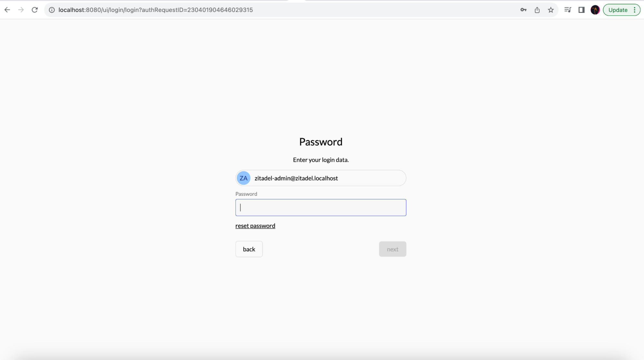Click the next button to proceed
This screenshot has width=644, height=360.
[392, 249]
